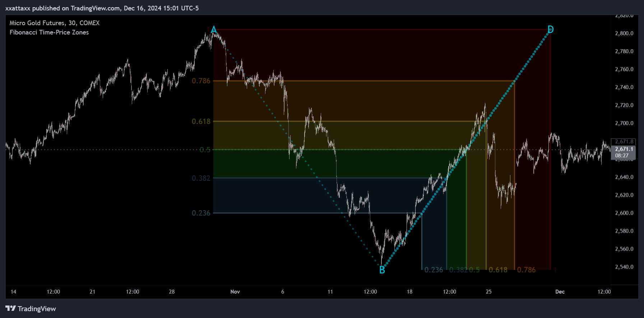Image resolution: width=644 pixels, height=318 pixels.
Task: Click the 2,580.0 price axis value
Action: pyautogui.click(x=624, y=231)
